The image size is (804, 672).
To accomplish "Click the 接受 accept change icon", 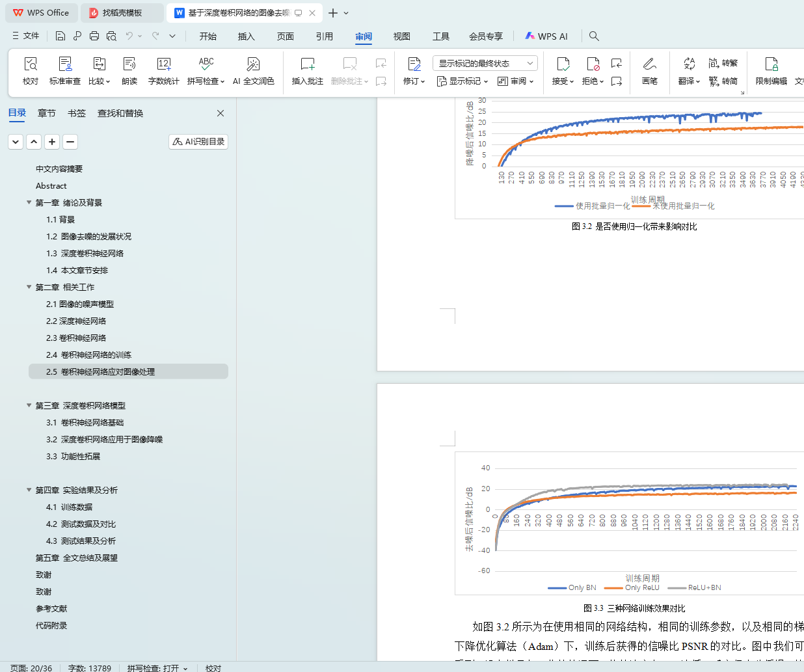I will pos(563,64).
